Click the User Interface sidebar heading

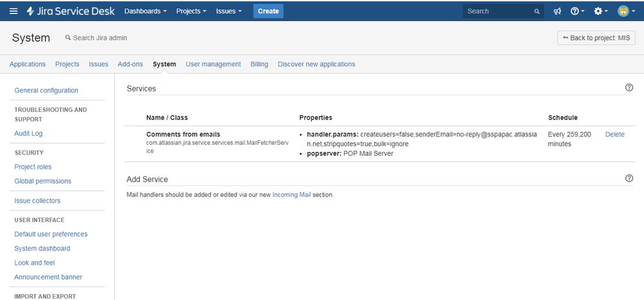(39, 220)
